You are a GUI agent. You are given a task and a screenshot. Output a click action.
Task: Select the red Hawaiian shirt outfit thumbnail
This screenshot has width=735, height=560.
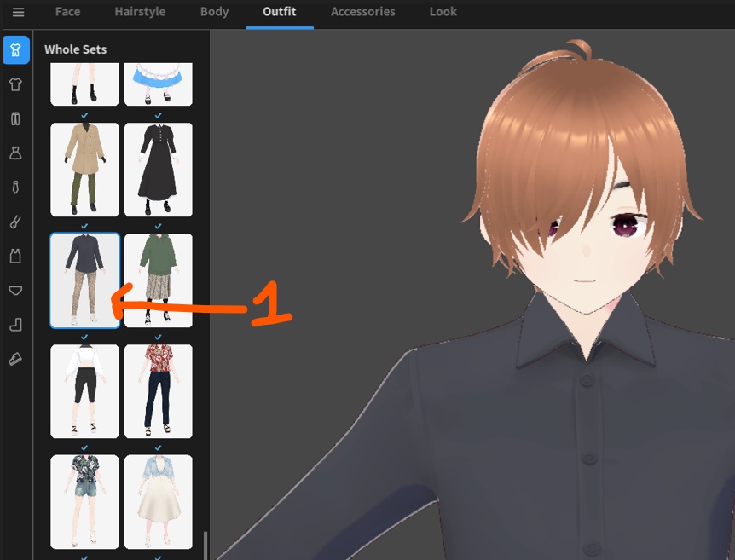158,390
